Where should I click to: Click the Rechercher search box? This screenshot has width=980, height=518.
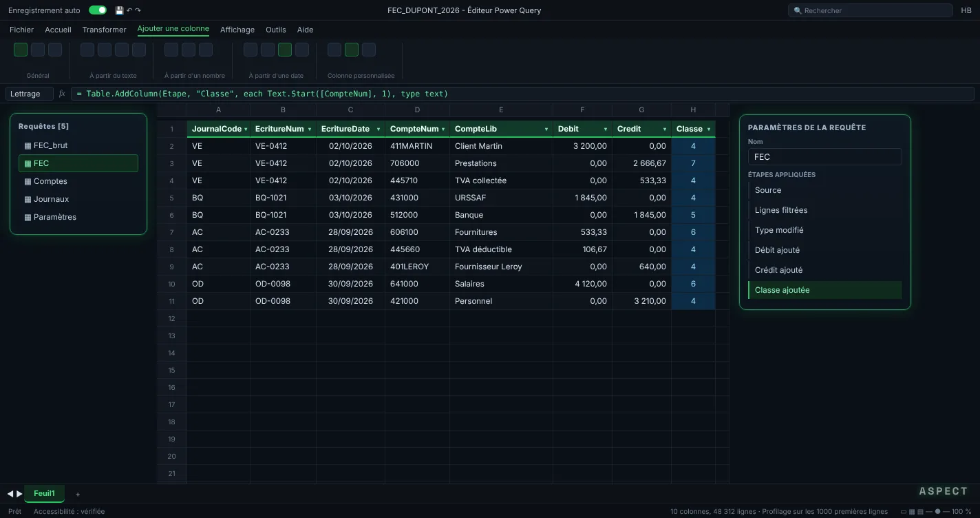870,10
